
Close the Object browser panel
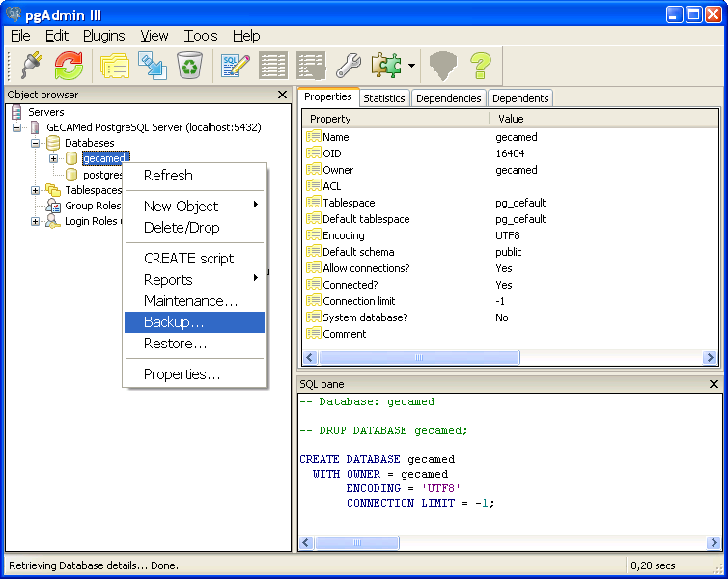[282, 95]
